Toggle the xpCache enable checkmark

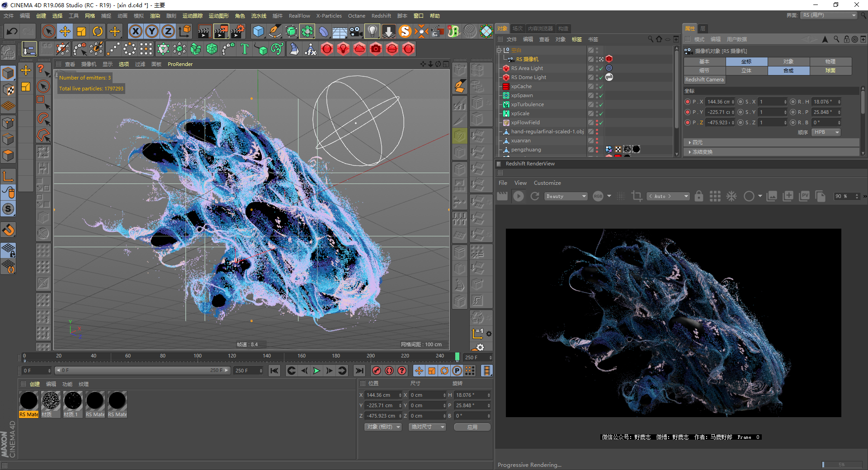601,86
